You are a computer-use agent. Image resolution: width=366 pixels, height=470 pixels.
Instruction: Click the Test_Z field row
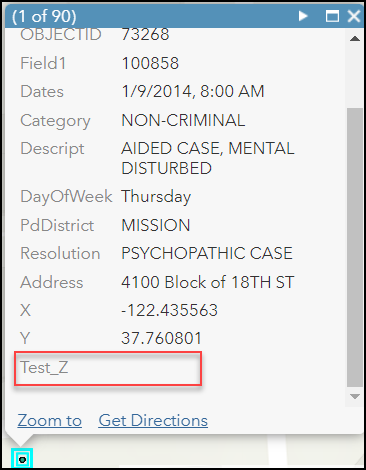[108, 368]
